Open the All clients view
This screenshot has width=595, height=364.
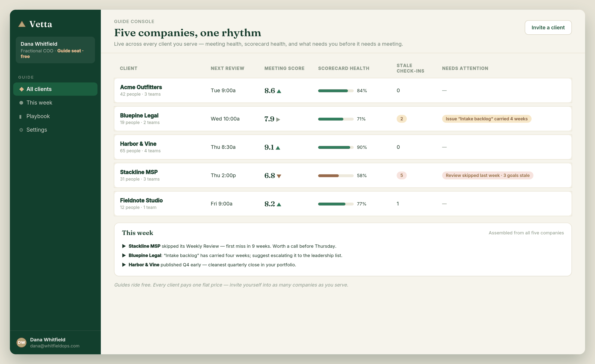(55, 89)
